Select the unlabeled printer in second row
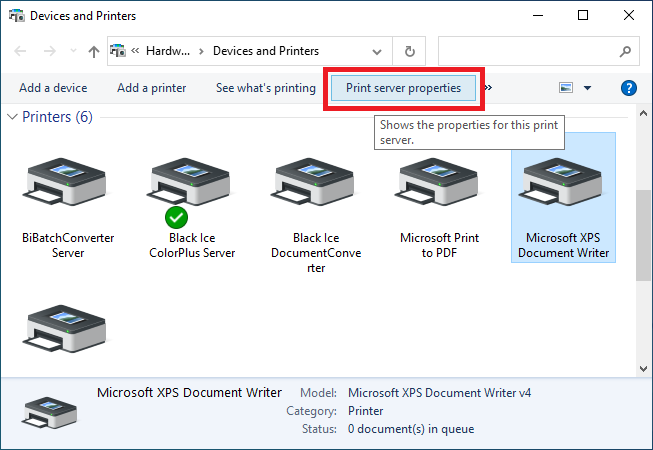 tap(65, 329)
